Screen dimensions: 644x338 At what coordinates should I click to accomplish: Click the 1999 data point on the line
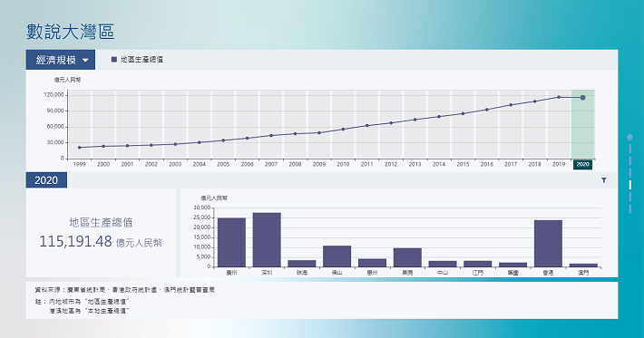pyautogui.click(x=79, y=148)
